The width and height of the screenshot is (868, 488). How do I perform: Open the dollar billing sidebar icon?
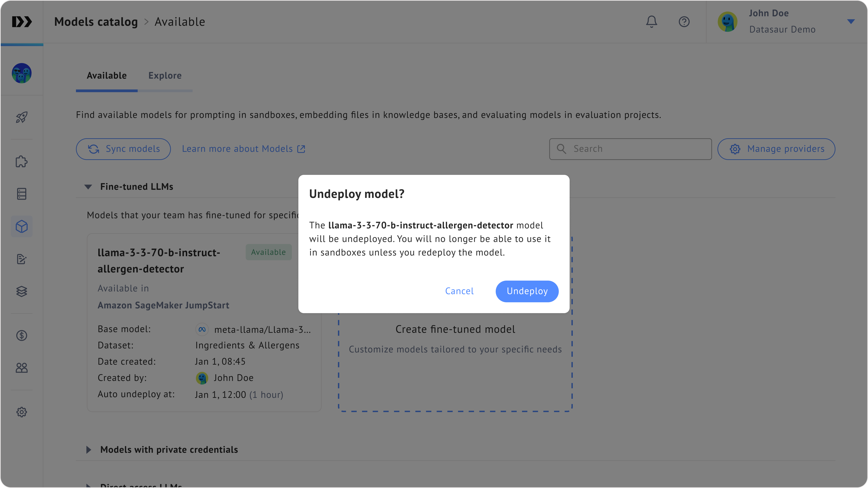[21, 335]
